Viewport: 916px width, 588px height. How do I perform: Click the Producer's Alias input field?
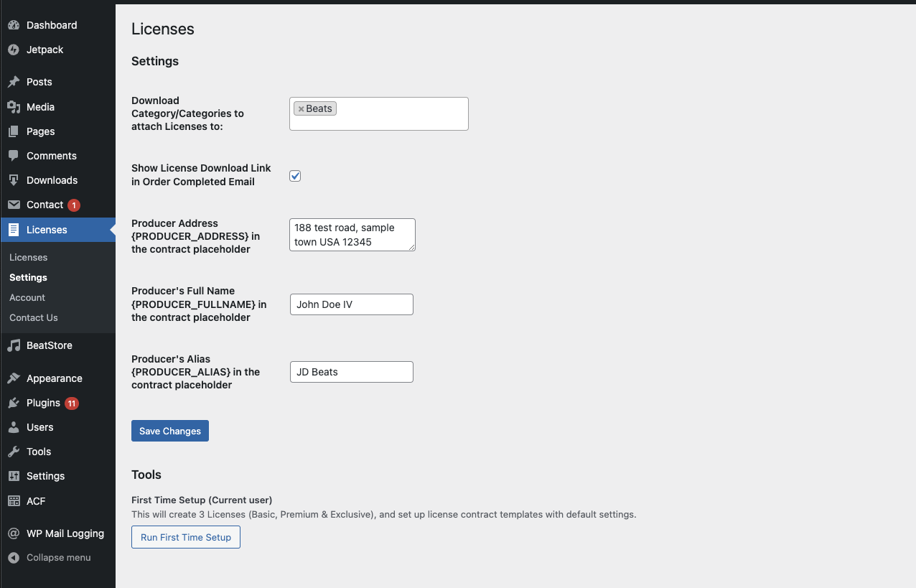click(352, 372)
